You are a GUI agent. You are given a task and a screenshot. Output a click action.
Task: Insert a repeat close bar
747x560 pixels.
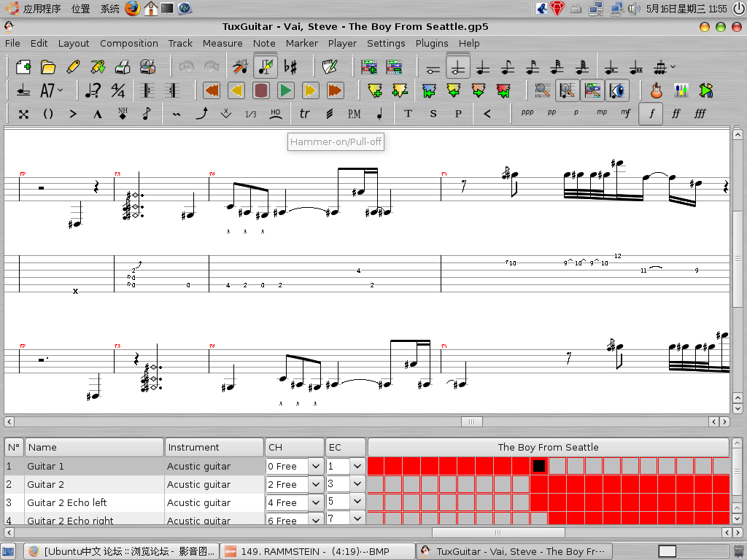click(x=172, y=90)
